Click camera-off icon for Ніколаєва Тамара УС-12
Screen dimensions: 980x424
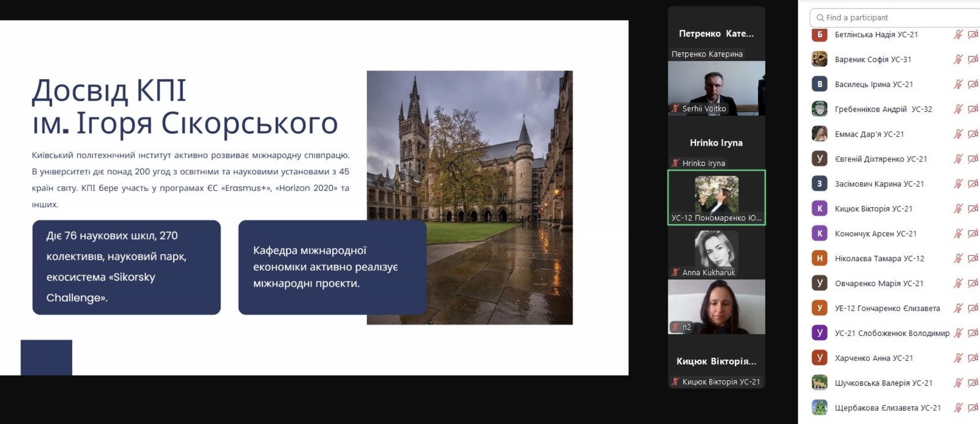[x=973, y=259]
